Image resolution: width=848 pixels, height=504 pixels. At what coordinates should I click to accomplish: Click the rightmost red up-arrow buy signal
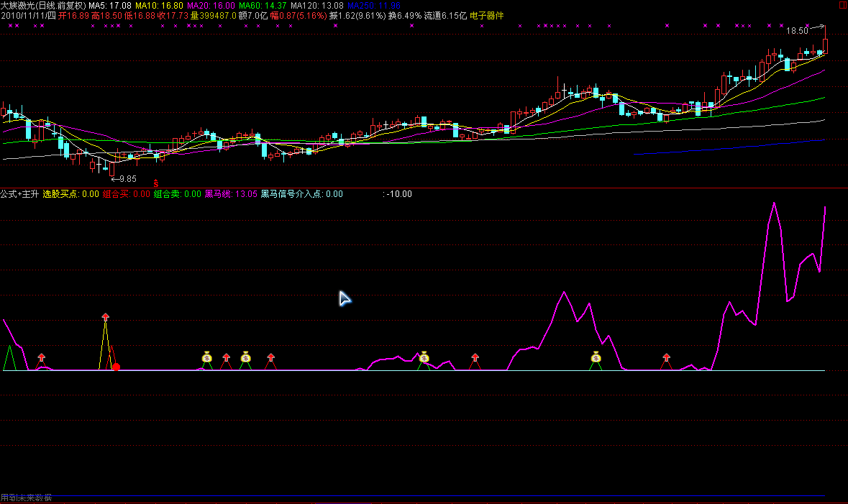pyautogui.click(x=666, y=357)
